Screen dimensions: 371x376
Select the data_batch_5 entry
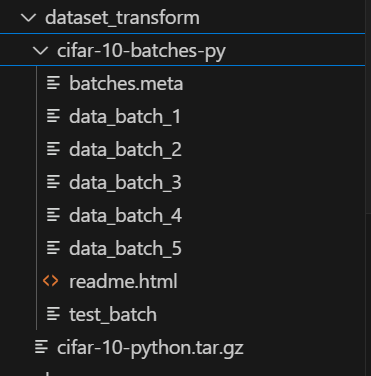(125, 249)
